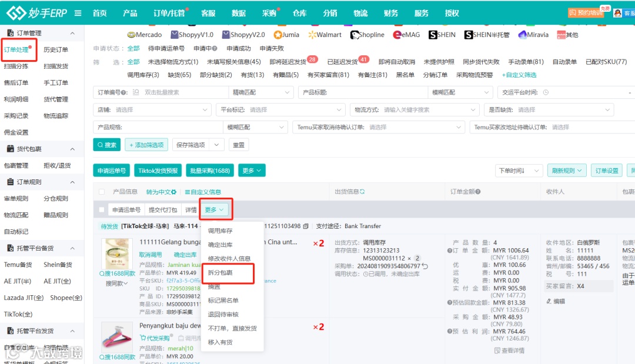The image size is (635, 364).
Task: Click the gear icon next to 转为中文
Action: point(173,192)
